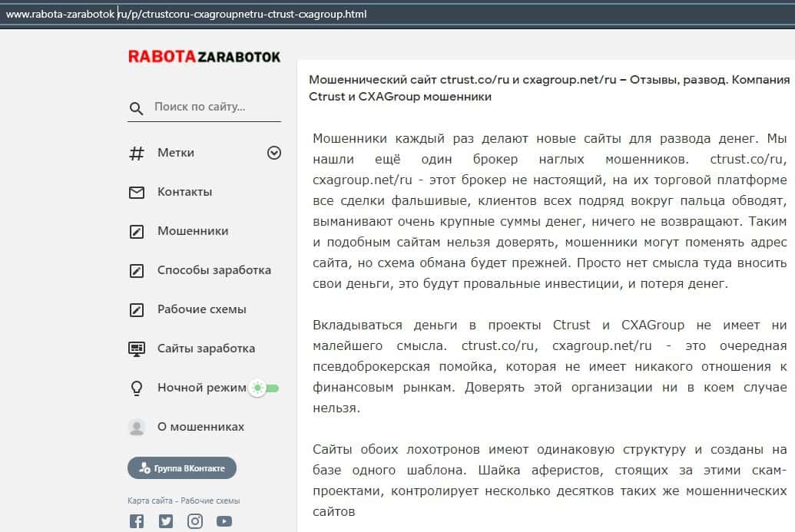
Task: Open the Контакты menu item
Action: click(184, 192)
